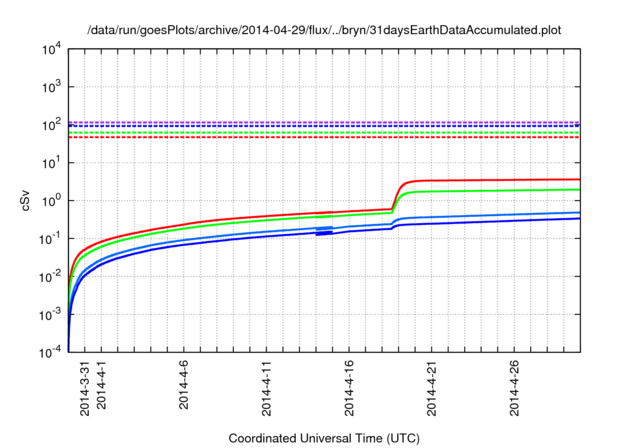Click the 10^1 y-axis tick label
The image size is (640, 448).
(51, 163)
